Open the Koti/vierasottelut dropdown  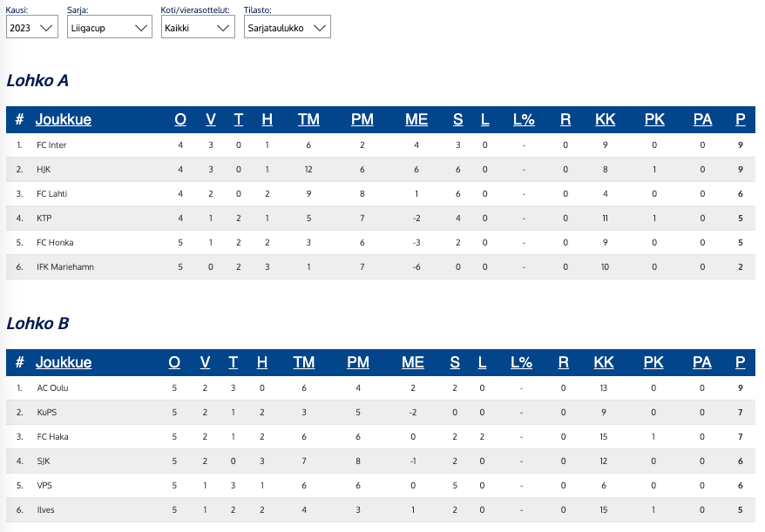[x=198, y=28]
